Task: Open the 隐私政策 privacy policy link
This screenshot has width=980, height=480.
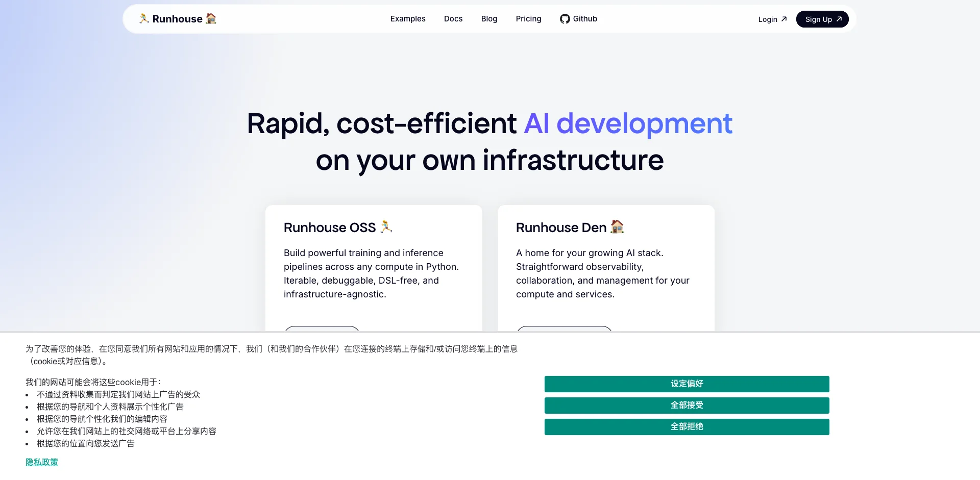Action: tap(42, 462)
